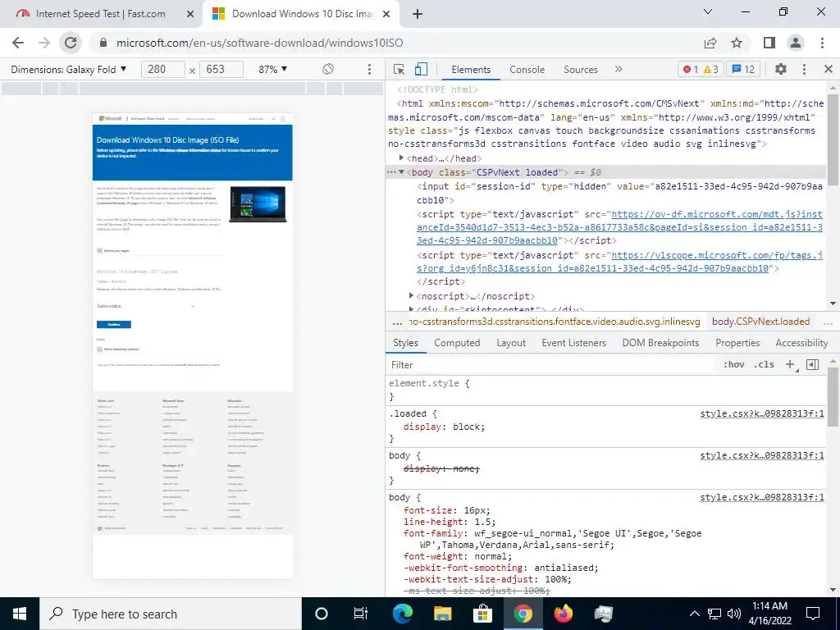Image resolution: width=840 pixels, height=630 pixels.
Task: Add a new style rule plus icon
Action: point(790,364)
